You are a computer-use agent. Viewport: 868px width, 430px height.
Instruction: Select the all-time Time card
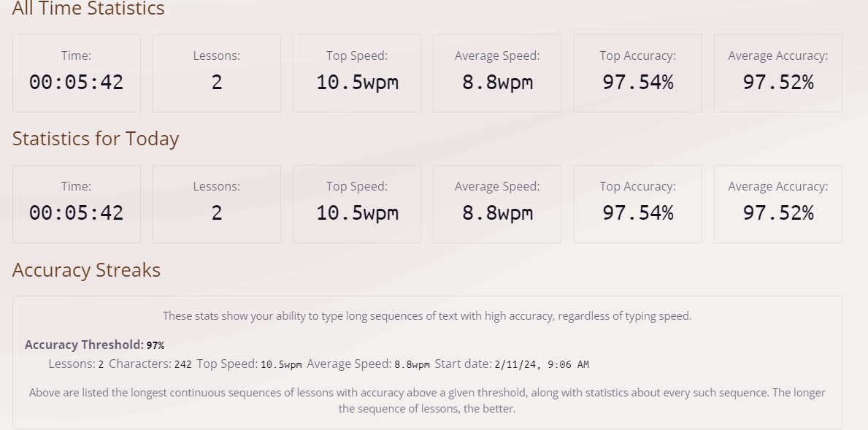(77, 74)
